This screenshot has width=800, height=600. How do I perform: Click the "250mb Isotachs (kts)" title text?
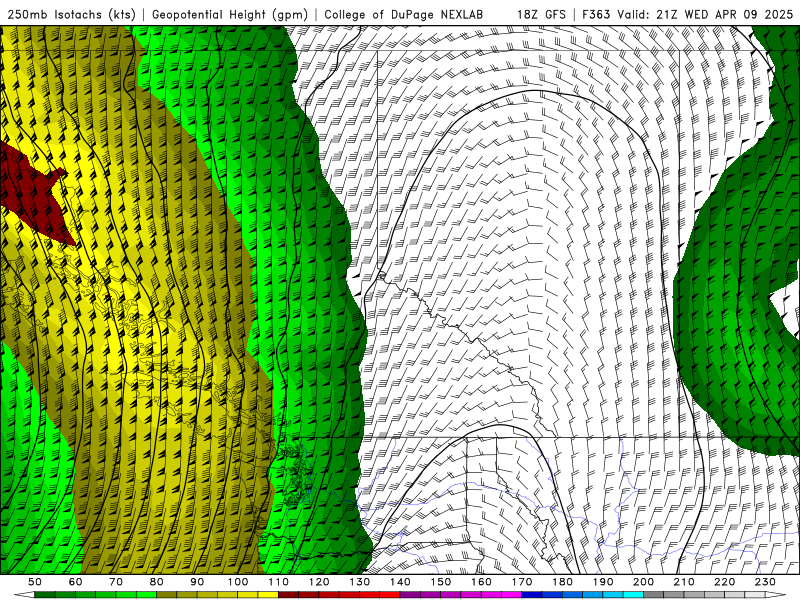72,15
